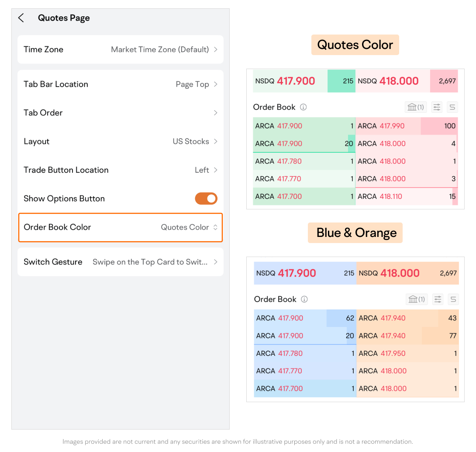
Task: Select the ARCA 418.110 ask row
Action: (x=407, y=197)
